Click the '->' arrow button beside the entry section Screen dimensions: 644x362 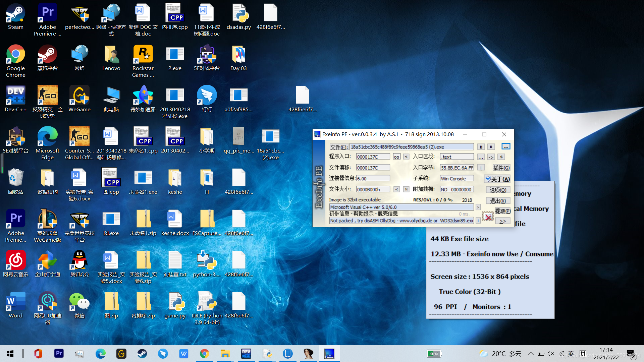[x=491, y=157]
